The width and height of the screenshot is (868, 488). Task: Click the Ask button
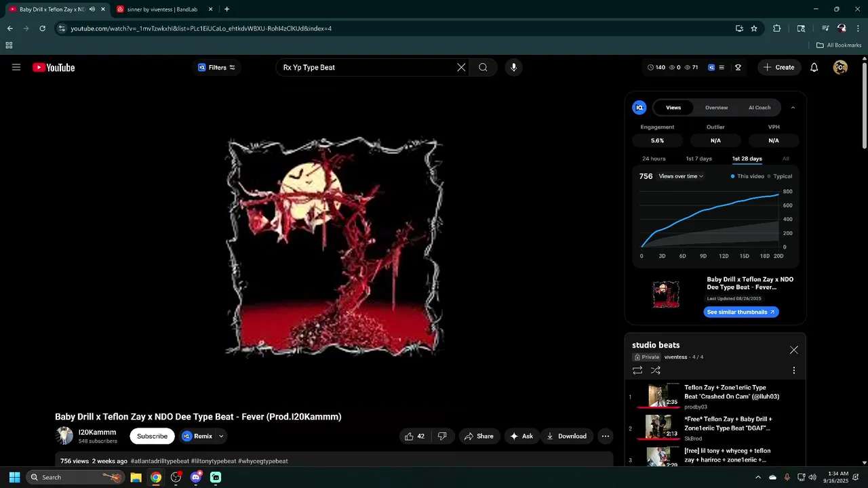pyautogui.click(x=521, y=436)
